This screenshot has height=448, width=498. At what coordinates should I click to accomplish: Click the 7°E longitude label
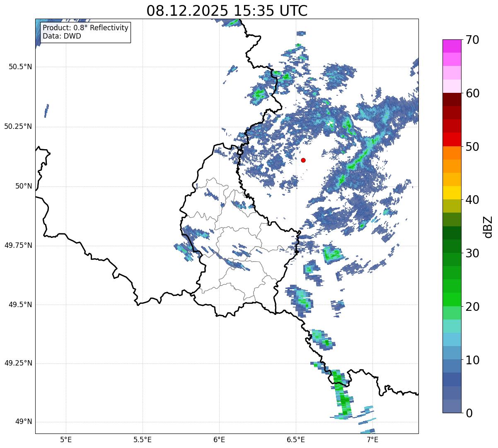click(x=372, y=440)
